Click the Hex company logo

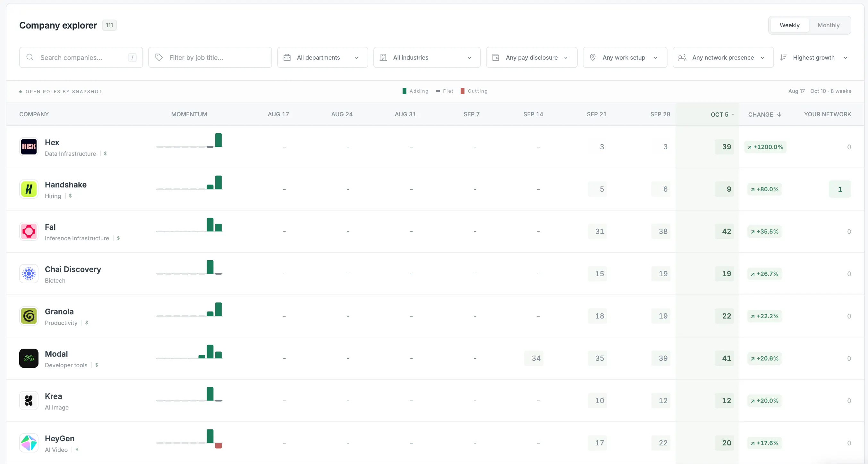coord(29,147)
